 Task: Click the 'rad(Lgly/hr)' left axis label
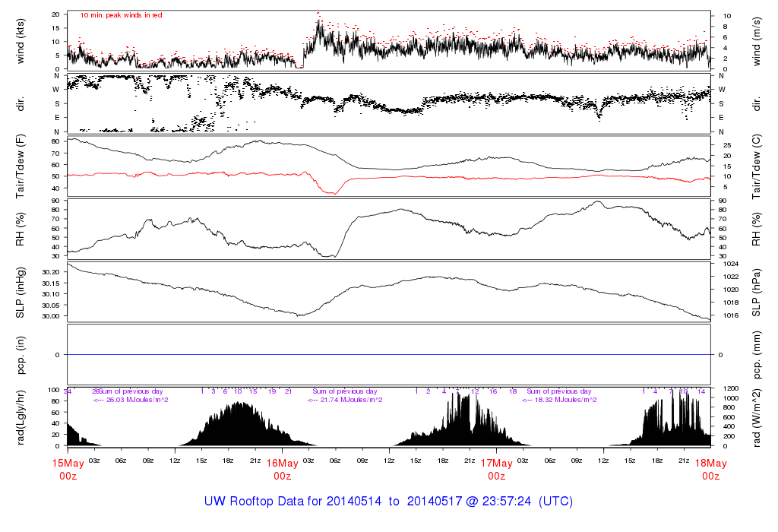(x=21, y=417)
